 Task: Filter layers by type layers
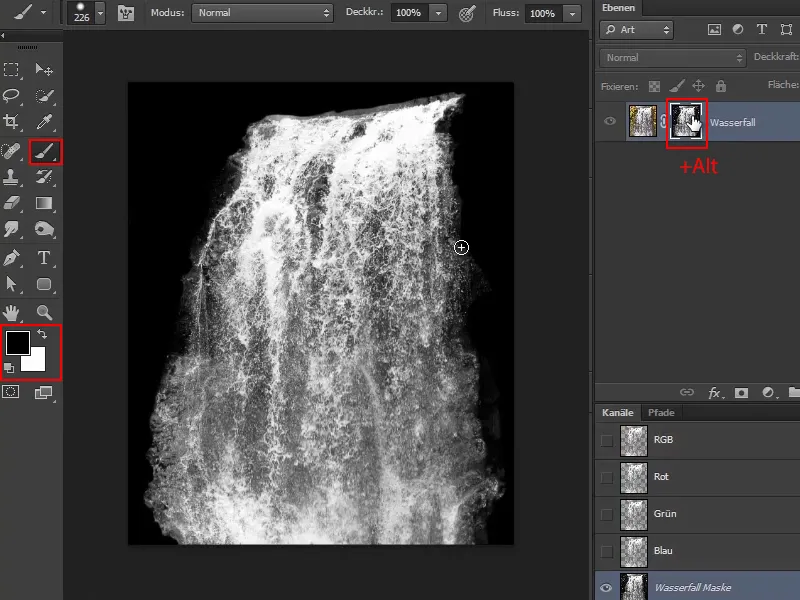(x=762, y=30)
